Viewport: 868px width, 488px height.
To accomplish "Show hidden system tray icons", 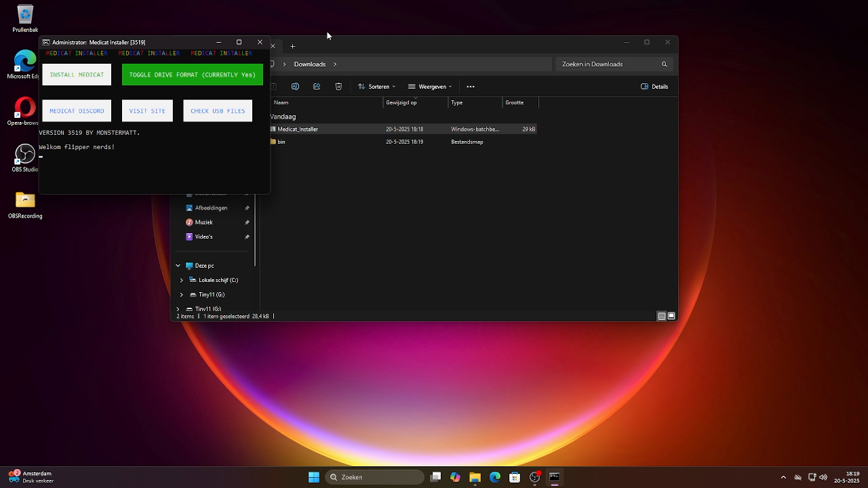I will coord(783,477).
